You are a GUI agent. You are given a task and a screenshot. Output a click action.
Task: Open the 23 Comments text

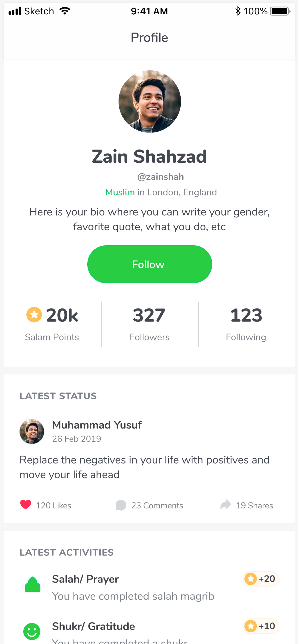[157, 506]
